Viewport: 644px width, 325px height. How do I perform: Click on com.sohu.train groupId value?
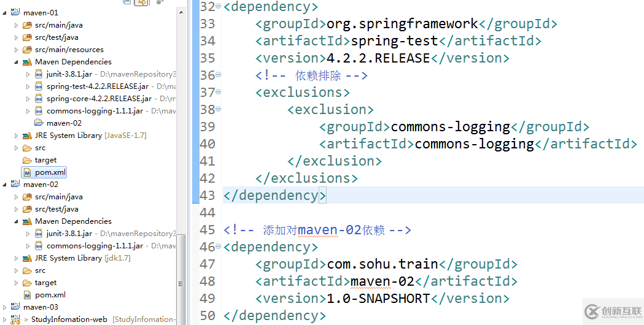click(x=382, y=264)
